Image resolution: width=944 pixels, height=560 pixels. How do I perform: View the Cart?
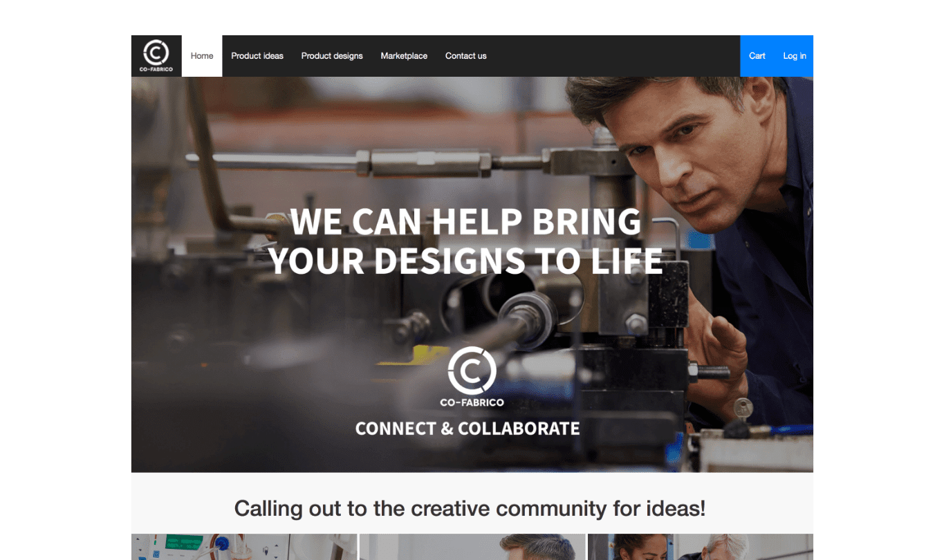(757, 56)
